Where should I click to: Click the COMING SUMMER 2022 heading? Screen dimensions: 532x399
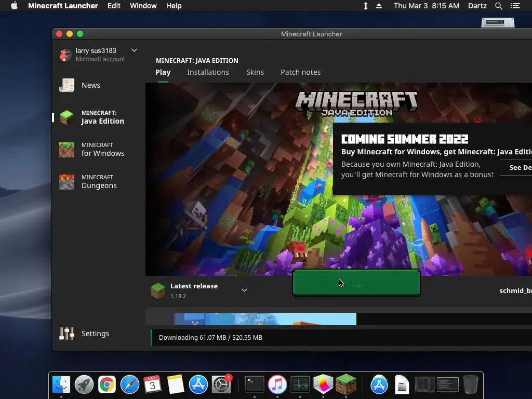point(405,139)
